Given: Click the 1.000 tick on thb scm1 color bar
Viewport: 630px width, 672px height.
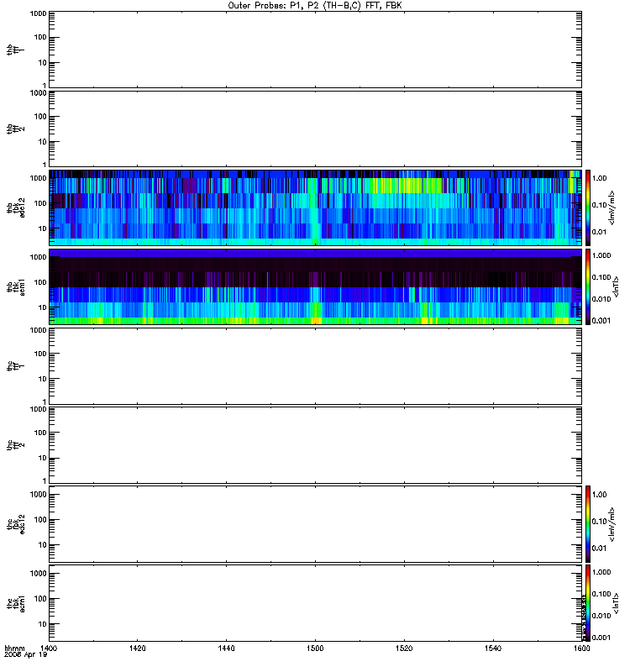Looking at the screenshot, I should 601,255.
